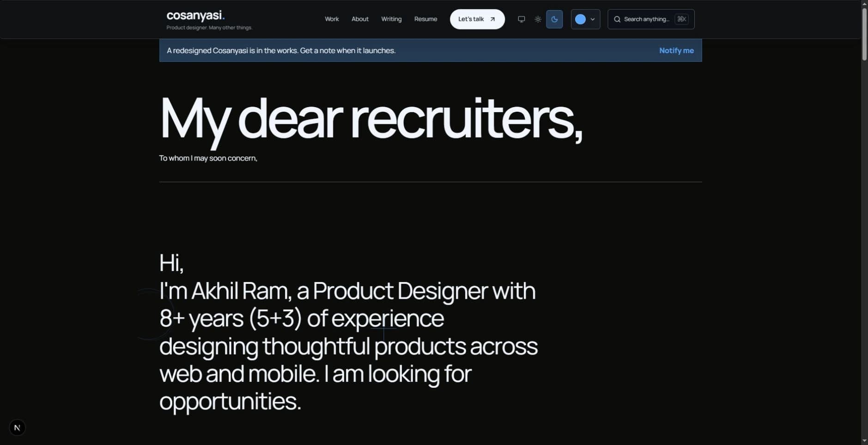This screenshot has height=445, width=868.
Task: Click the Let's talk button
Action: tap(477, 19)
